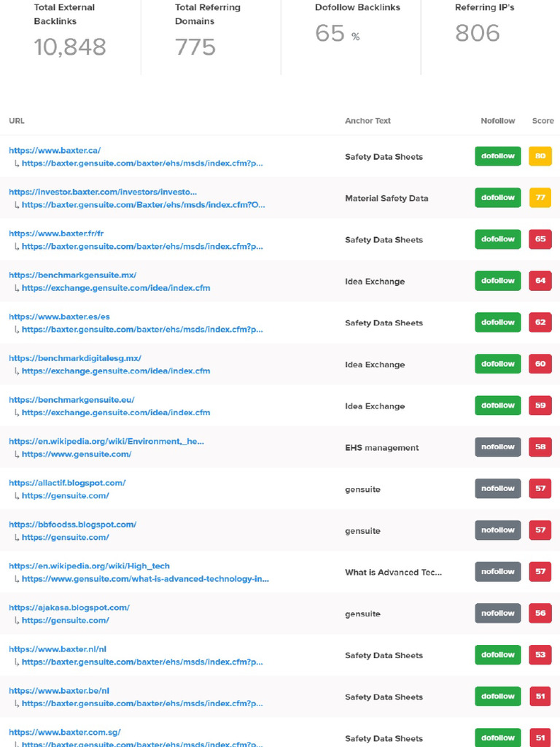The image size is (560, 747).
Task: Click the Total External Backlinks value 10,848
Action: pyautogui.click(x=70, y=47)
